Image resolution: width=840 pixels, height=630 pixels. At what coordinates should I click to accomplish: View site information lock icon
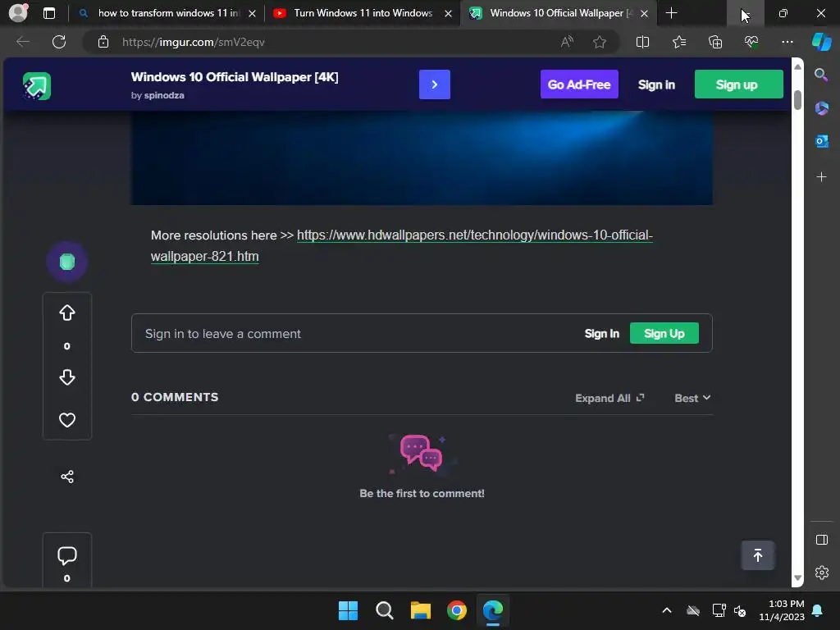pos(103,42)
